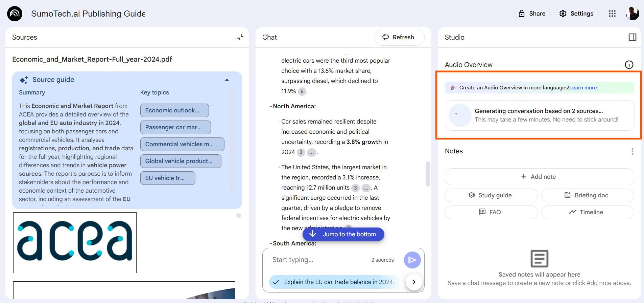The width and height of the screenshot is (644, 303).
Task: Click the Source guide sparkle icon
Action: 24,80
